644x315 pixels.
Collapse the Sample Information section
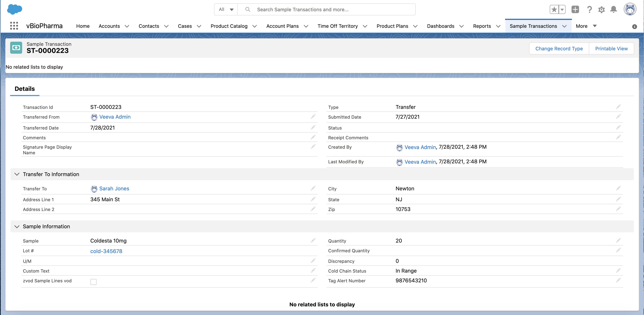coord(17,227)
